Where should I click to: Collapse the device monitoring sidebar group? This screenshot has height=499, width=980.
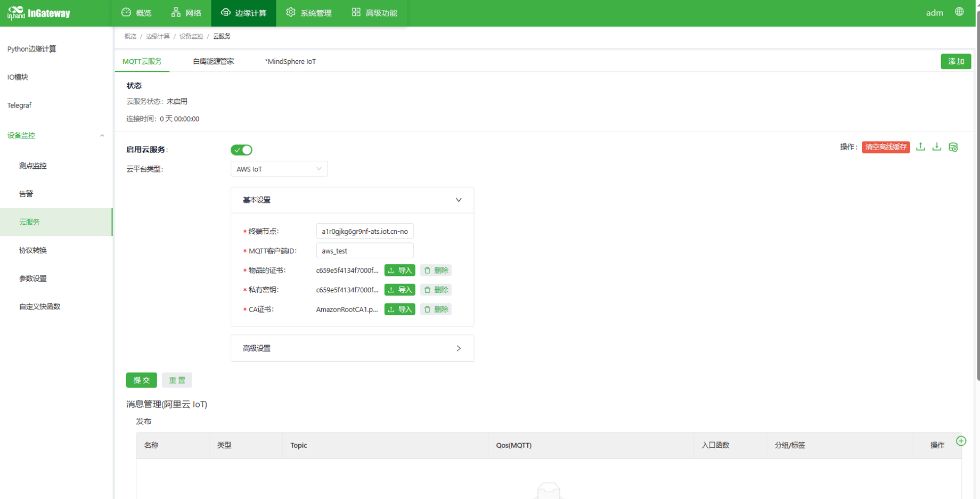[56, 135]
